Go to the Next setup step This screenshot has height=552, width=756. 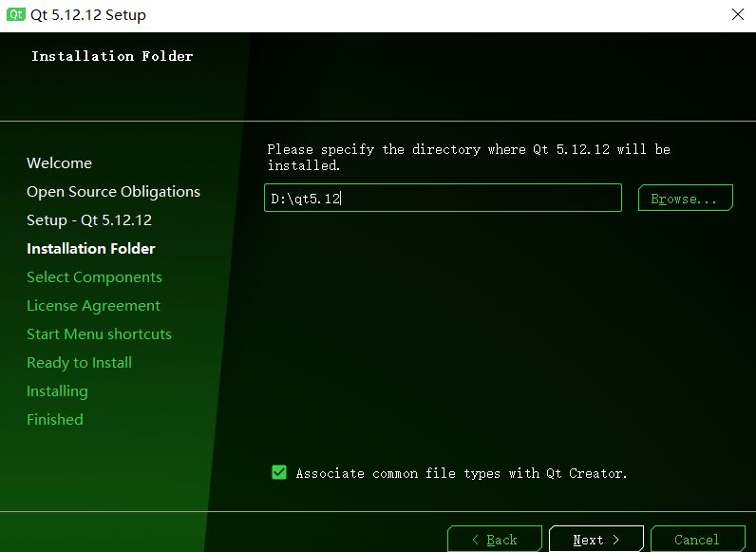coord(595,539)
